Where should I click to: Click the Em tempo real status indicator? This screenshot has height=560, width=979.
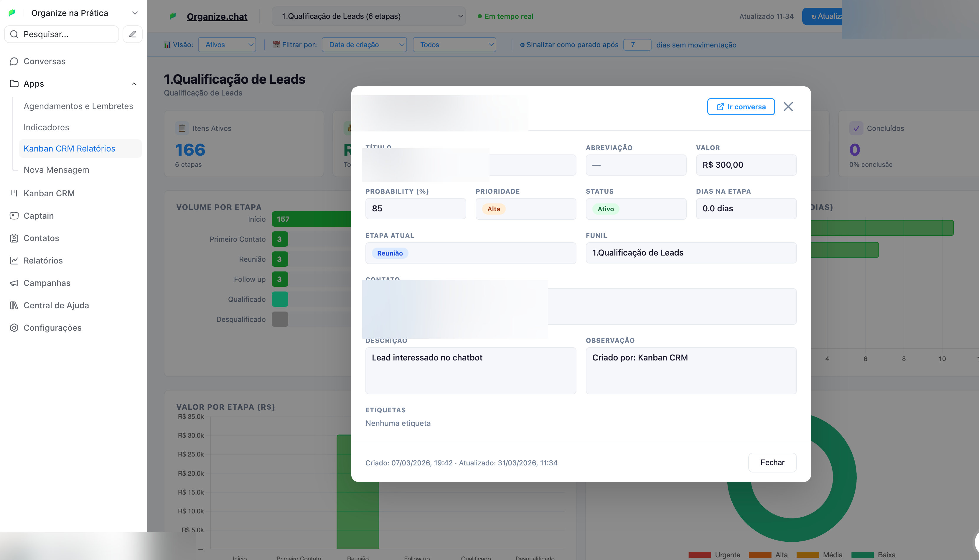click(x=505, y=16)
